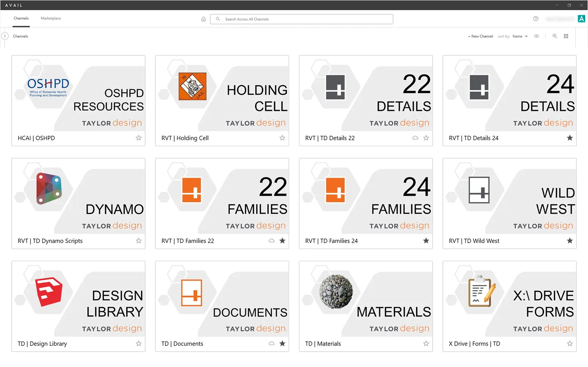The image size is (588, 367).
Task: Click cloud icon on TD Details 22
Action: pos(415,138)
